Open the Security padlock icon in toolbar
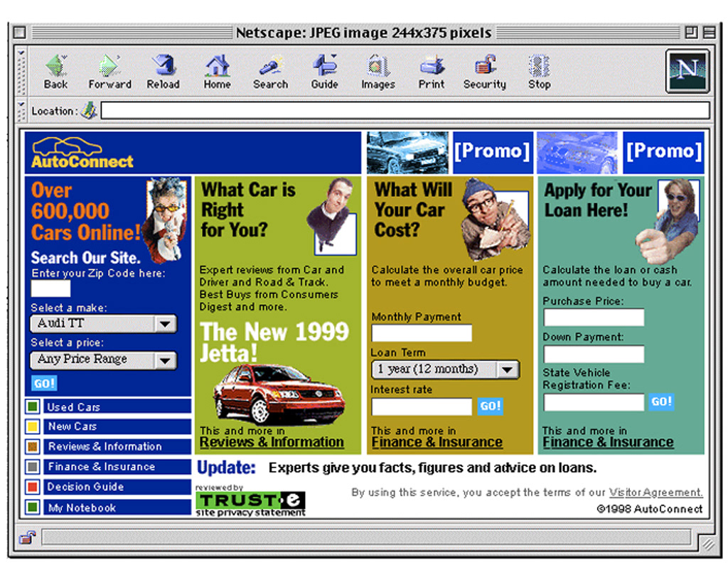Screen dimensions: 728x577 (485, 66)
